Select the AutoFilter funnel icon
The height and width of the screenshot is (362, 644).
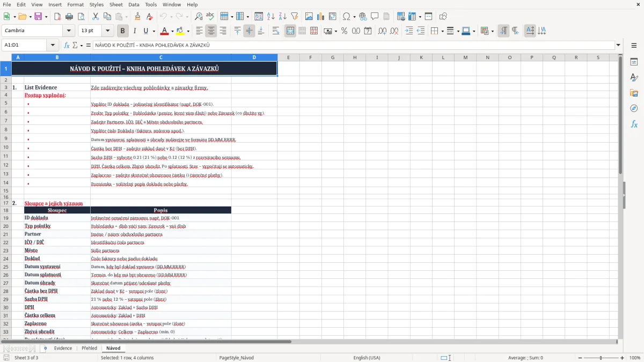(x=294, y=17)
